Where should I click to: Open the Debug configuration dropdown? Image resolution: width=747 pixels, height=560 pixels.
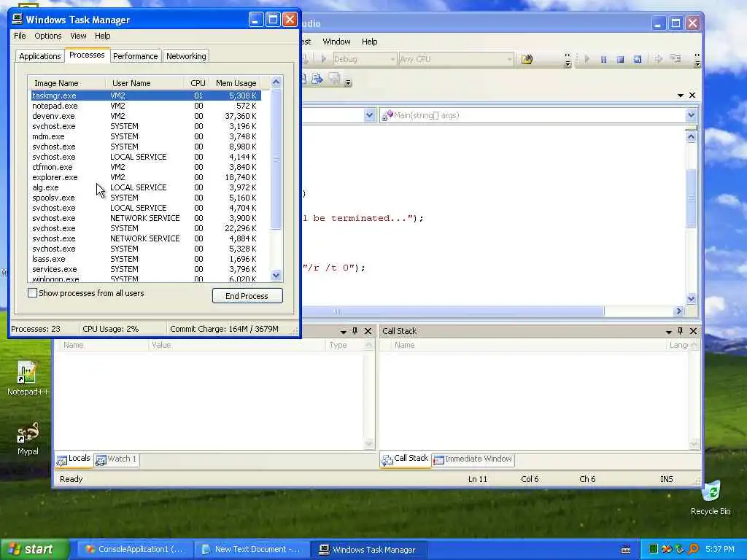pyautogui.click(x=365, y=59)
